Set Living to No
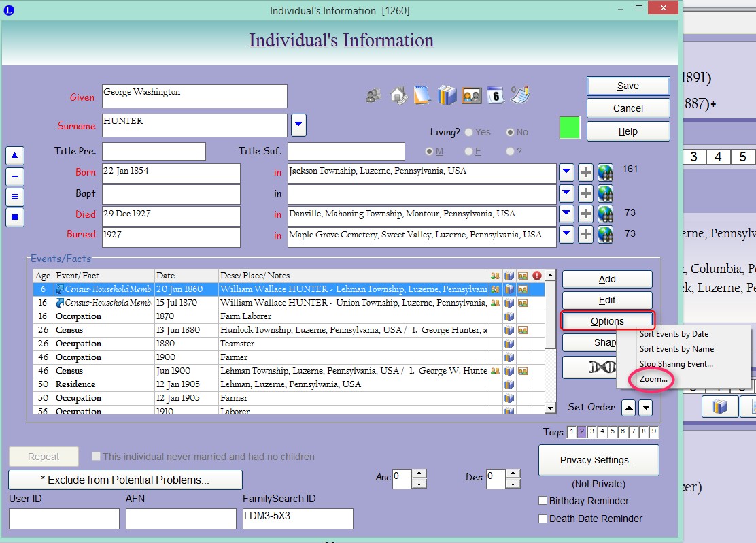Image resolution: width=756 pixels, height=543 pixels. point(510,132)
